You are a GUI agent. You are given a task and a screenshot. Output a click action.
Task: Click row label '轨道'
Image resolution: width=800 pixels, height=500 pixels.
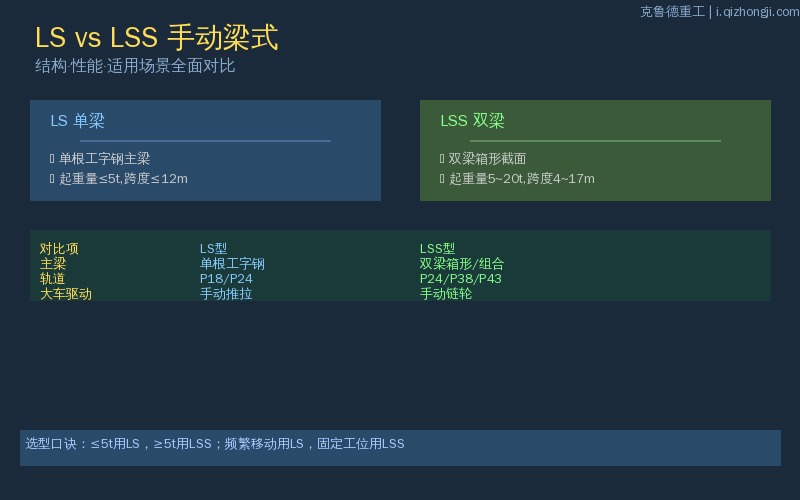53,279
